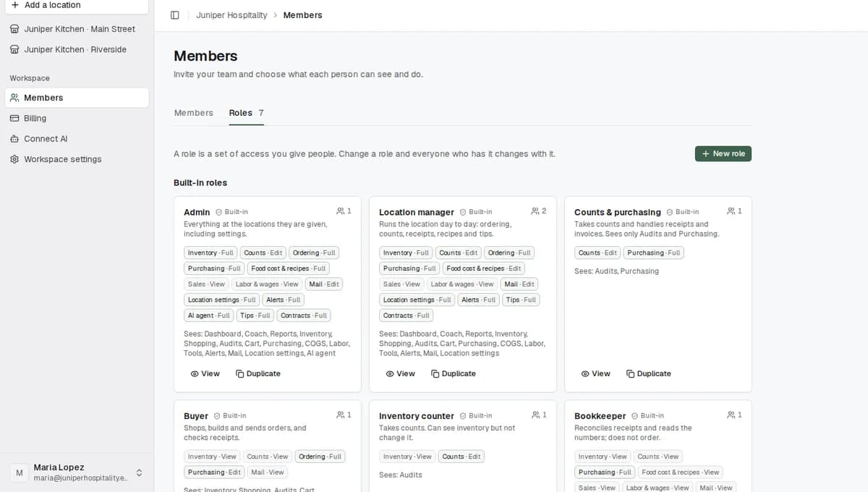Click the Maria Lopez avatar initial

20,472
